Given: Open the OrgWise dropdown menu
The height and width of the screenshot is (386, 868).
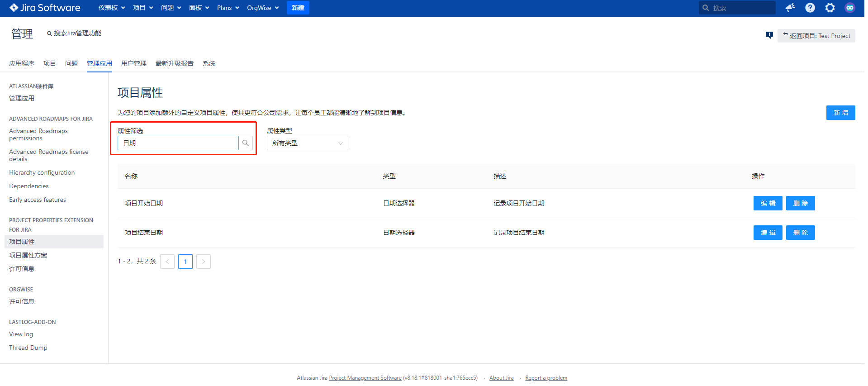Looking at the screenshot, I should point(263,8).
